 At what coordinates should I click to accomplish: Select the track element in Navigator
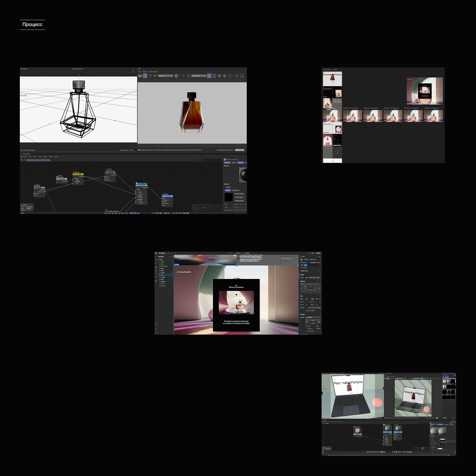[x=162, y=275]
